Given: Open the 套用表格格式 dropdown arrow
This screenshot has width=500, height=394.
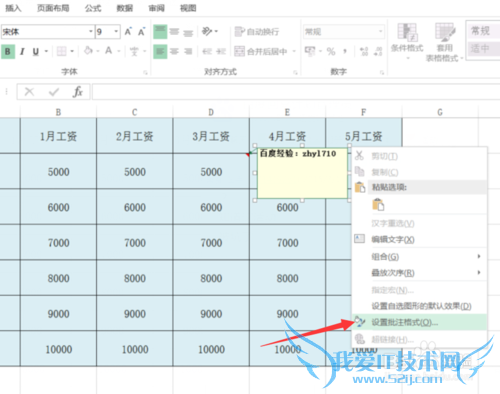Looking at the screenshot, I should coord(461,58).
